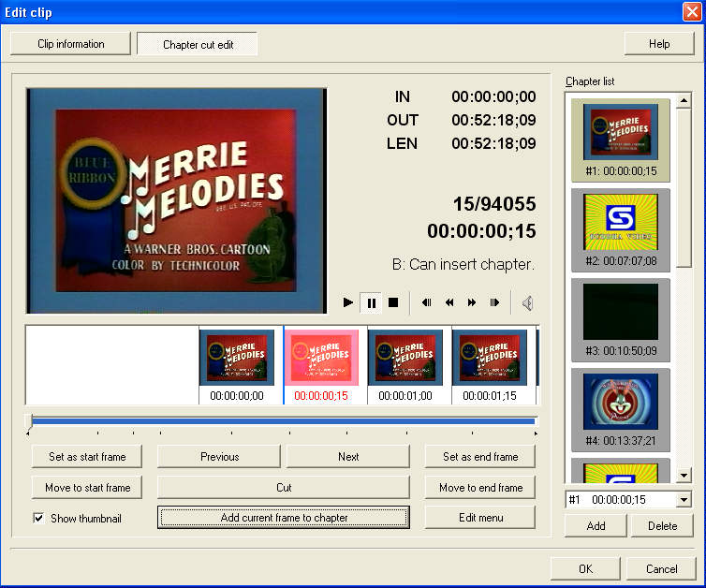Open the chapter selector dropdown #1 00:00:00;15
This screenshot has width=706, height=588.
pyautogui.click(x=628, y=500)
